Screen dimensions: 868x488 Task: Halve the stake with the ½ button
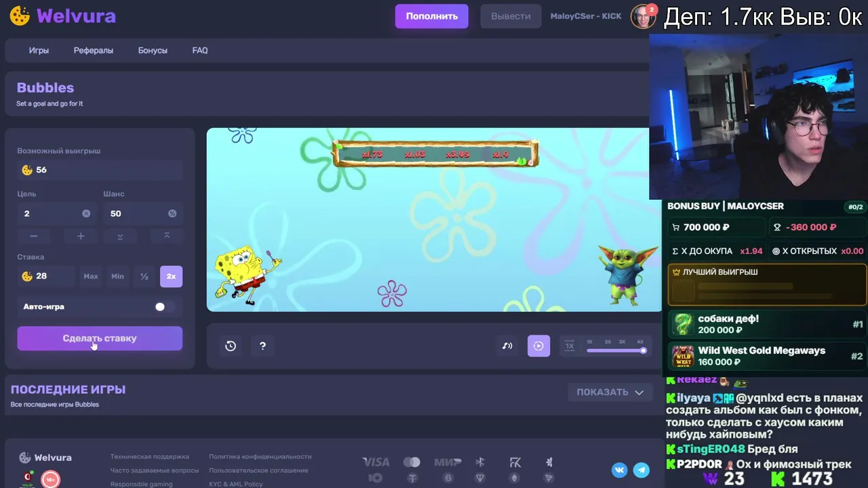[x=144, y=276]
